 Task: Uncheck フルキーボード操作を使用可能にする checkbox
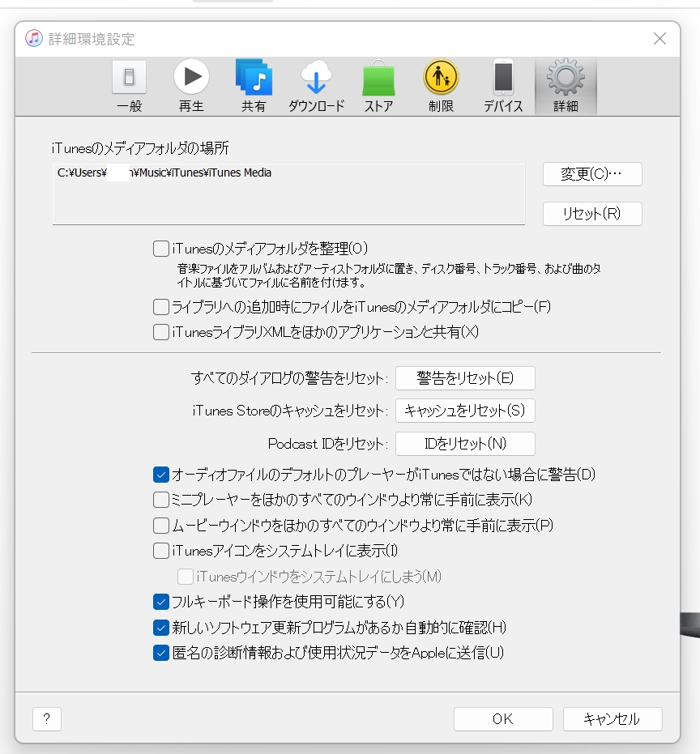pyautogui.click(x=161, y=602)
